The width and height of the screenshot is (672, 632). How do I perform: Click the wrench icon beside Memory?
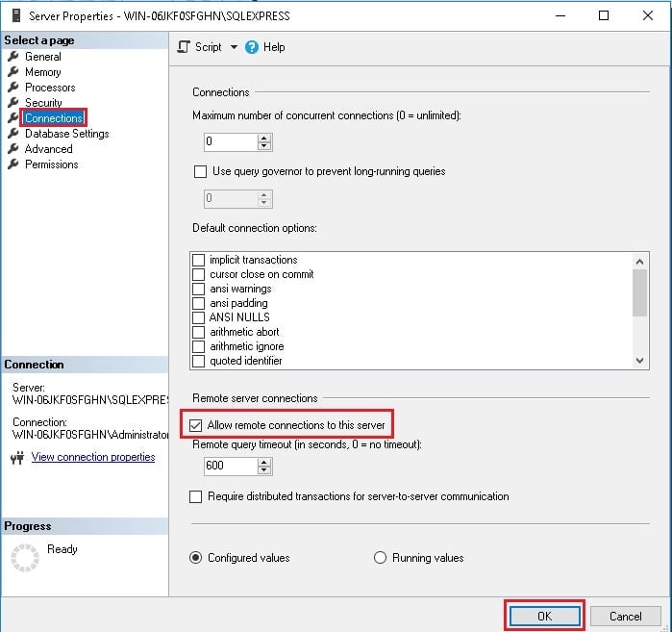click(x=13, y=71)
